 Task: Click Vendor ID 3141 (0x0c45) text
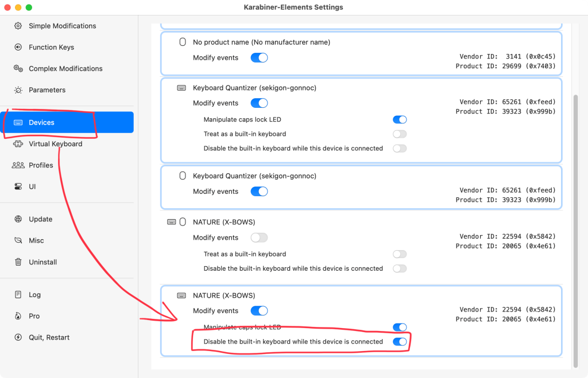click(508, 57)
